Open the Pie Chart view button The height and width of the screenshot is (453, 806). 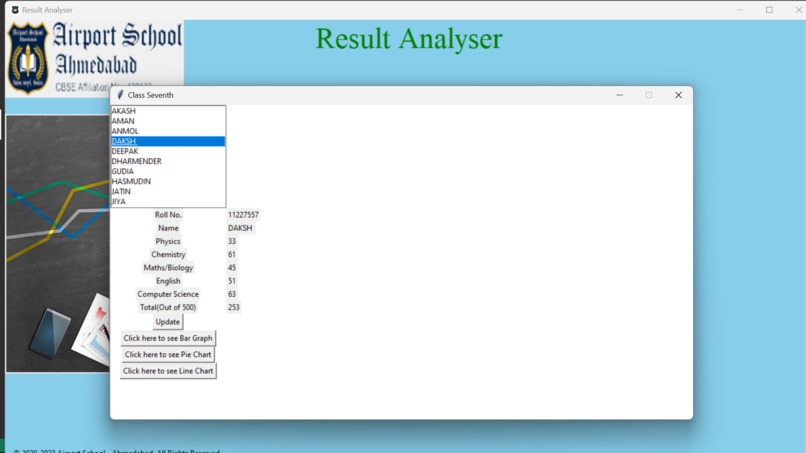pyautogui.click(x=168, y=355)
